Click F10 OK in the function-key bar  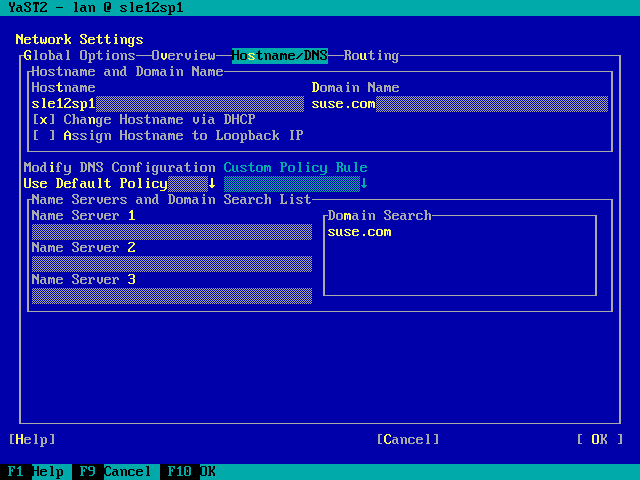tap(191, 472)
